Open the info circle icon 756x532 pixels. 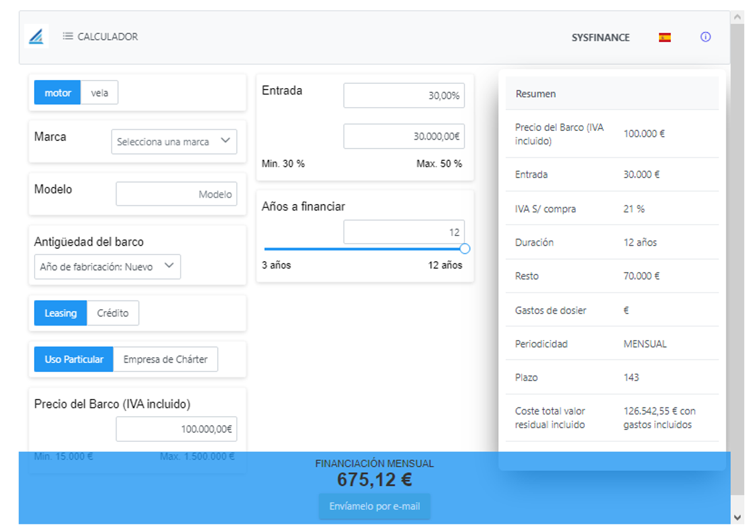pyautogui.click(x=706, y=37)
